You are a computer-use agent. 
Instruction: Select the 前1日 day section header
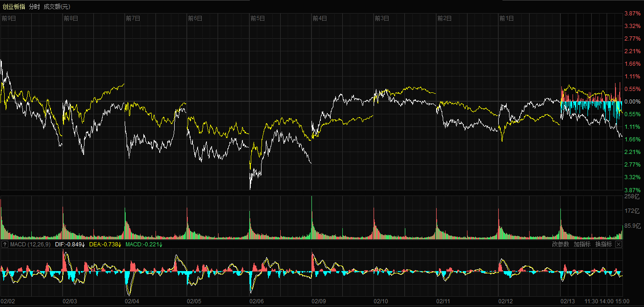[506, 19]
